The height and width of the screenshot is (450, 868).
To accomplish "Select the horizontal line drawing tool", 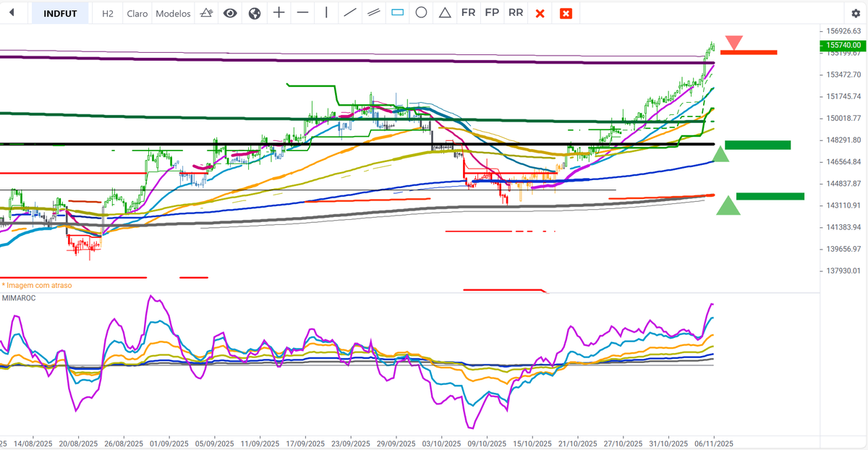I will point(302,13).
